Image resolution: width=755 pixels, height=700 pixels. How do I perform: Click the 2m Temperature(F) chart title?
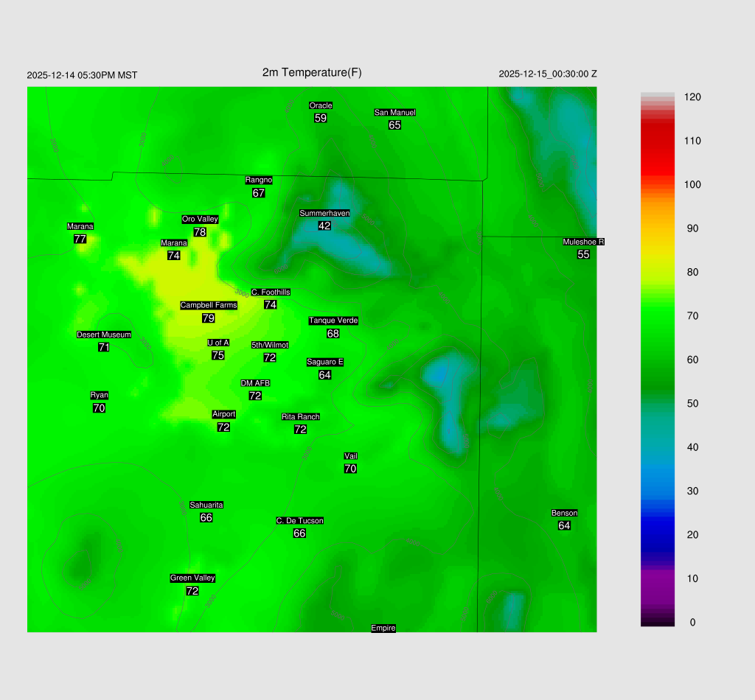pos(312,72)
